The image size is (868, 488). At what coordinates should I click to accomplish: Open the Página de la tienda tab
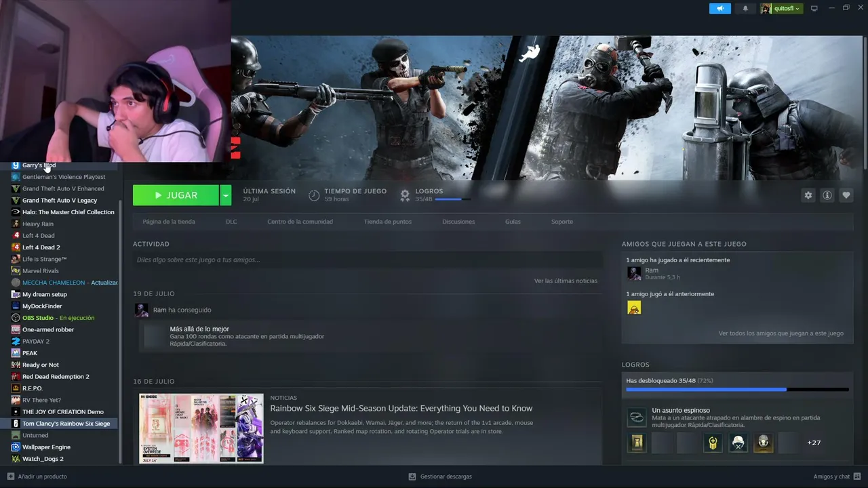click(169, 222)
